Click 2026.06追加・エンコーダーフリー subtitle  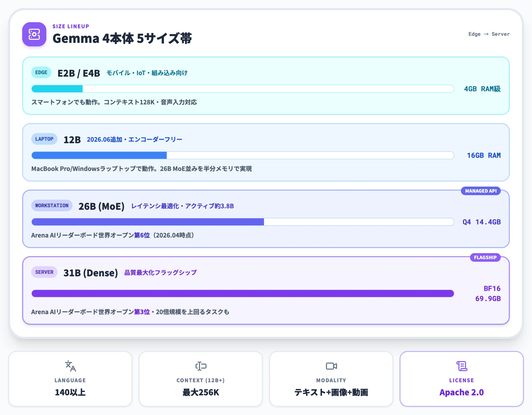[x=135, y=139]
